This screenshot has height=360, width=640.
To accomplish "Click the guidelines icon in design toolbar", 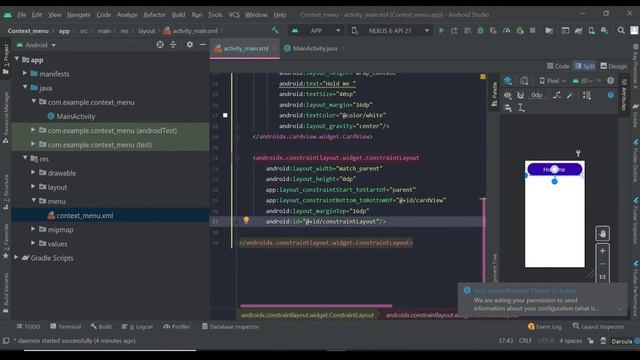I will click(521, 108).
